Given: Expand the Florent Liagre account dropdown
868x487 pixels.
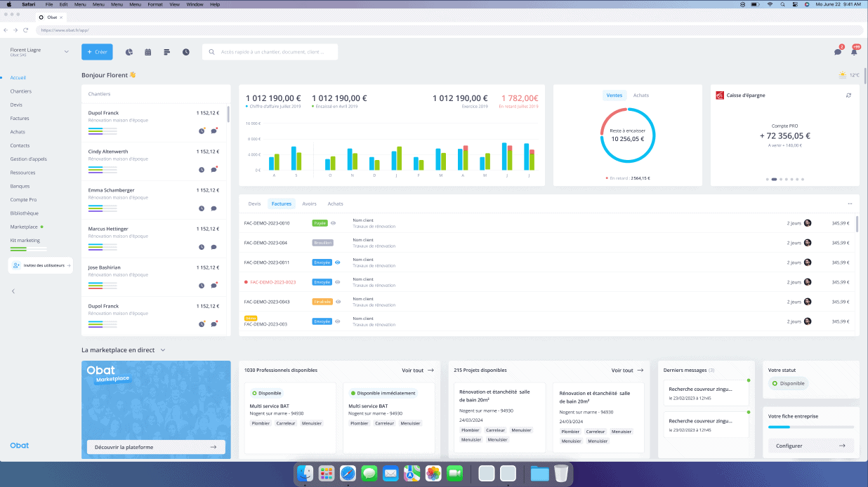Looking at the screenshot, I should point(67,51).
